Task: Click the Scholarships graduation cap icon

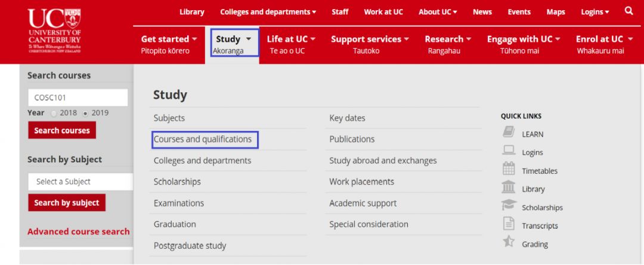Action: coord(509,205)
